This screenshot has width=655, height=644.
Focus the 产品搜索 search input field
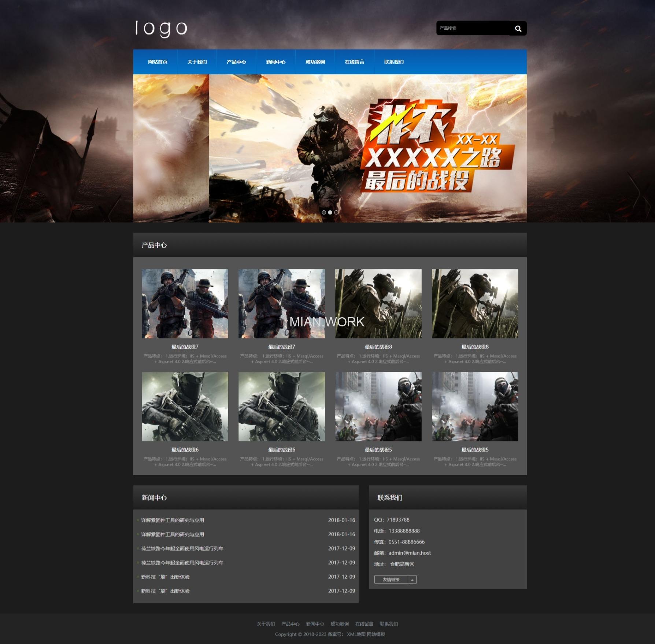(473, 28)
